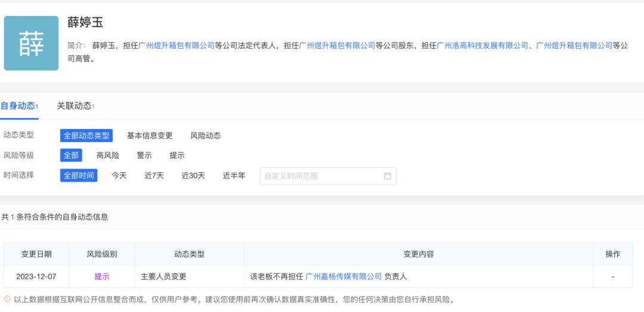The height and width of the screenshot is (312, 644).
Task: Select 全部动态类型 filter
Action: [86, 135]
